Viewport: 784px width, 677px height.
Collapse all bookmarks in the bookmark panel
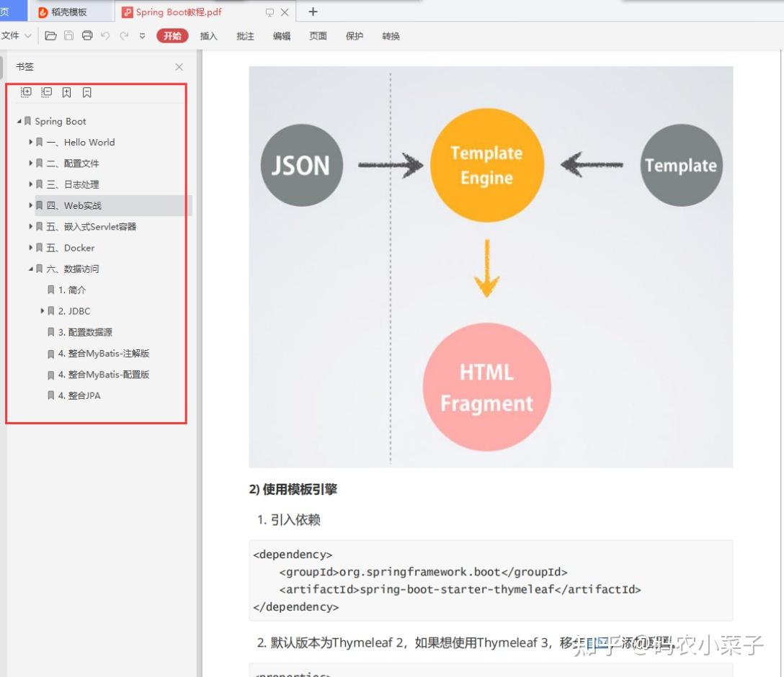click(46, 92)
